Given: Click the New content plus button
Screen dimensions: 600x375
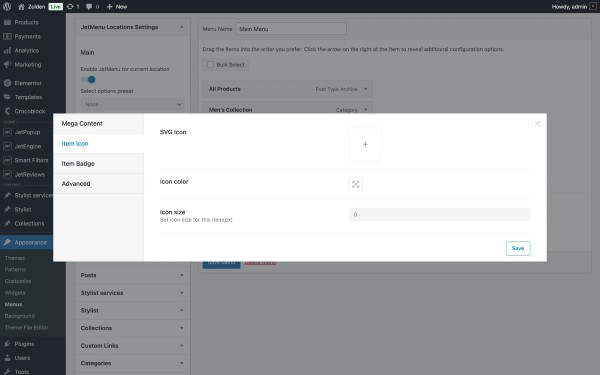Looking at the screenshot, I should (117, 7).
